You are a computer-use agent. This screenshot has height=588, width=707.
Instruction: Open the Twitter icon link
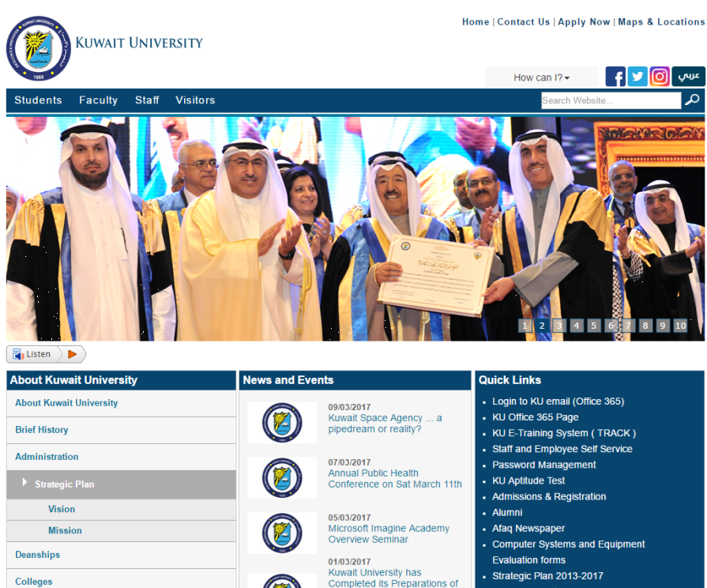click(x=637, y=76)
